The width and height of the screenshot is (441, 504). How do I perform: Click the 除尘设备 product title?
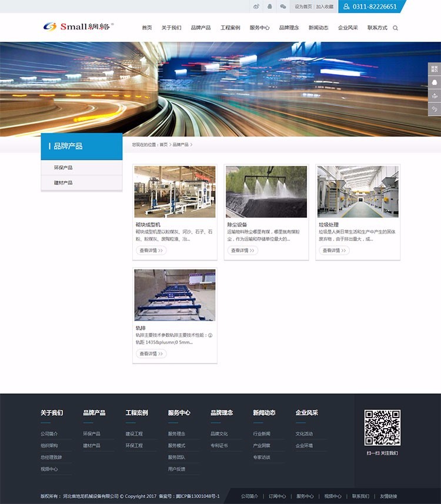tap(237, 224)
